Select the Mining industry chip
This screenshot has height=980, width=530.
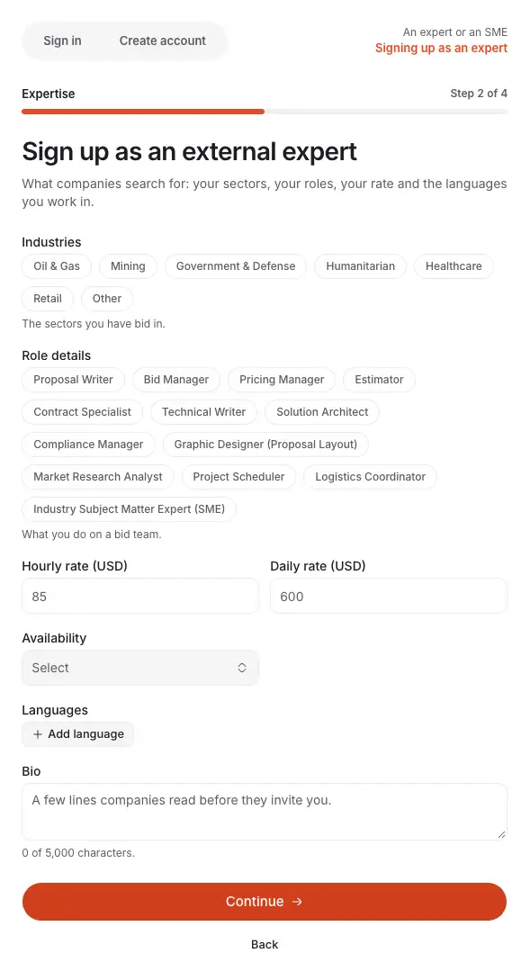[x=128, y=266]
